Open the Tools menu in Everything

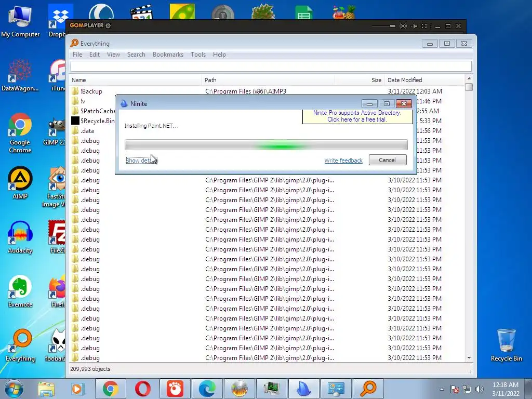[x=198, y=55]
